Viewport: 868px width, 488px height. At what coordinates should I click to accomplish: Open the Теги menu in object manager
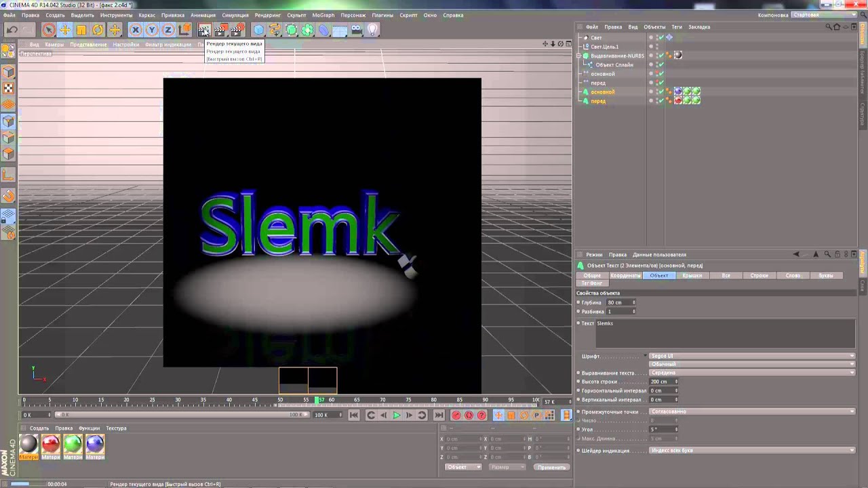point(677,27)
